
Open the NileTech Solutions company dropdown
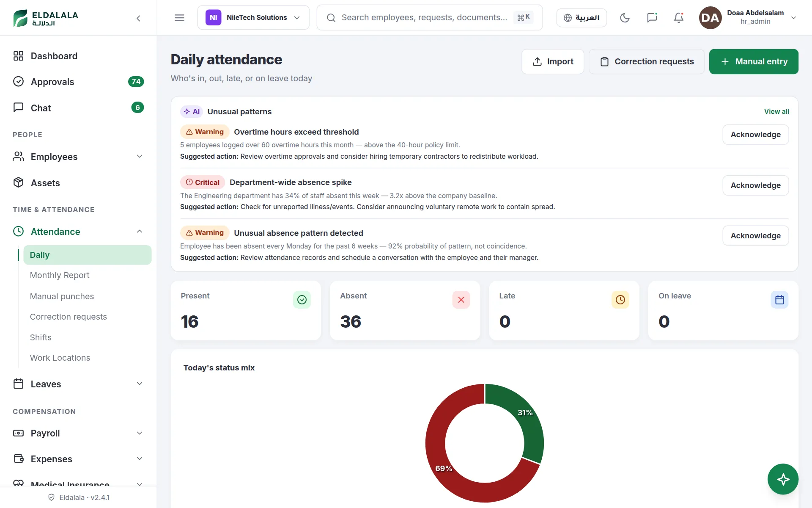253,18
